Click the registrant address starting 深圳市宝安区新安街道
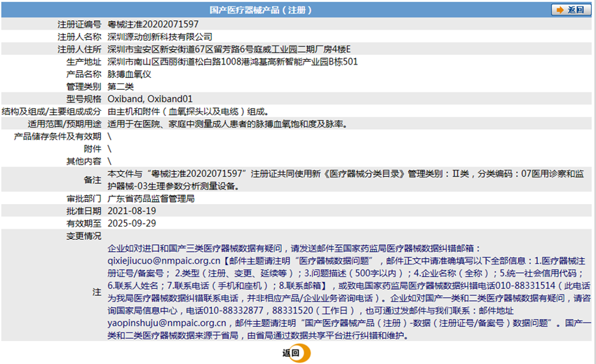The height and width of the screenshot is (364, 596). tap(229, 50)
